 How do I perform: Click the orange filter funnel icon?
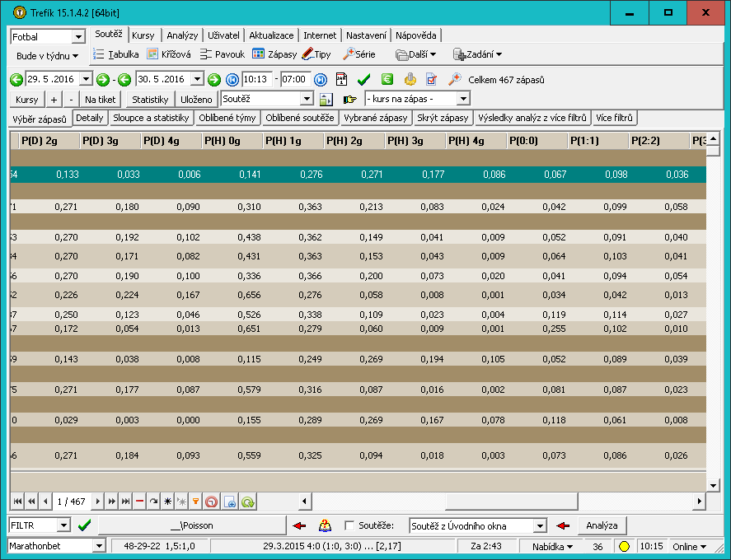click(195, 501)
